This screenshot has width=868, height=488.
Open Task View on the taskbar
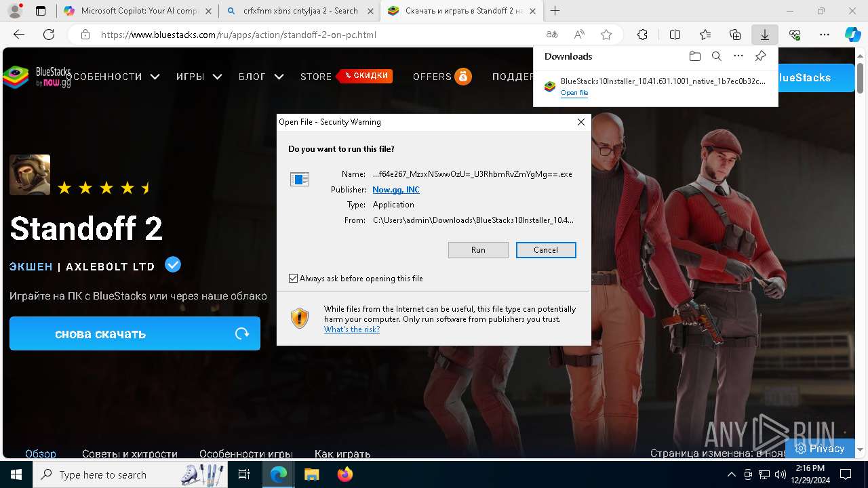tap(244, 474)
